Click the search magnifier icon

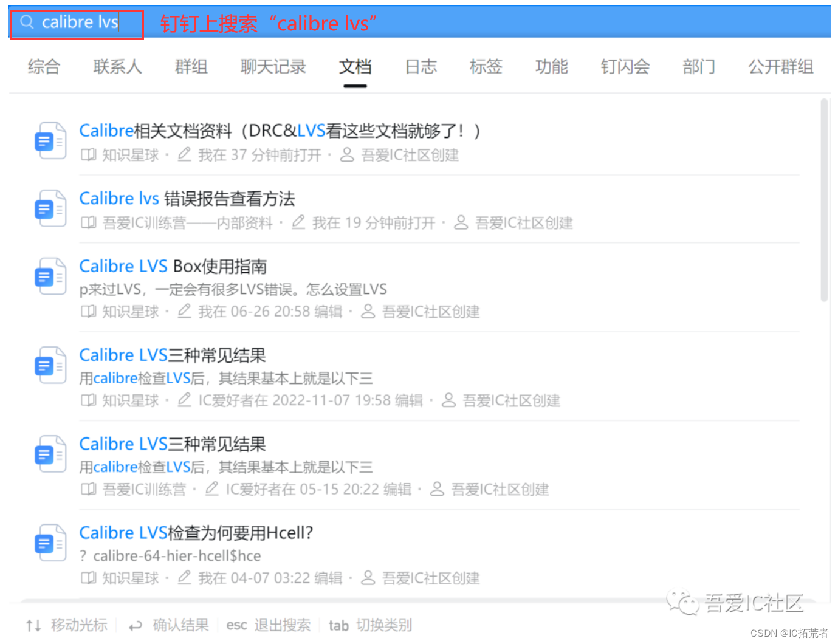click(x=27, y=22)
